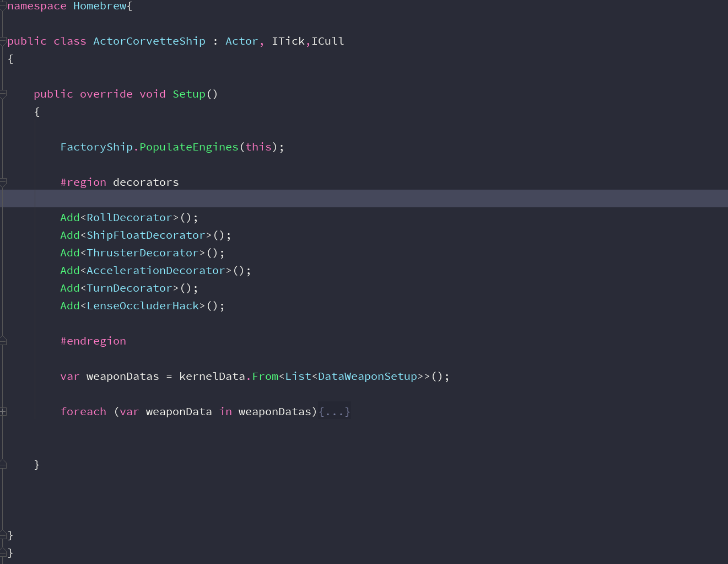Click the #region decorators label

119,181
